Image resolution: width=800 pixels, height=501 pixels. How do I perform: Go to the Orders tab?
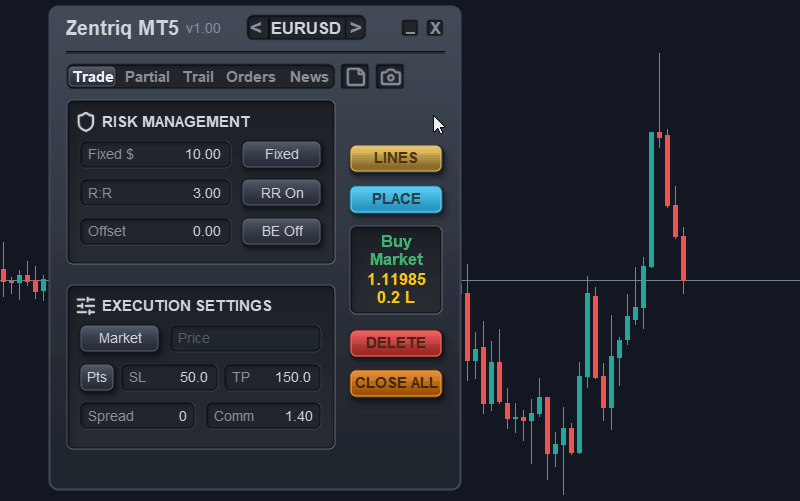(x=251, y=77)
